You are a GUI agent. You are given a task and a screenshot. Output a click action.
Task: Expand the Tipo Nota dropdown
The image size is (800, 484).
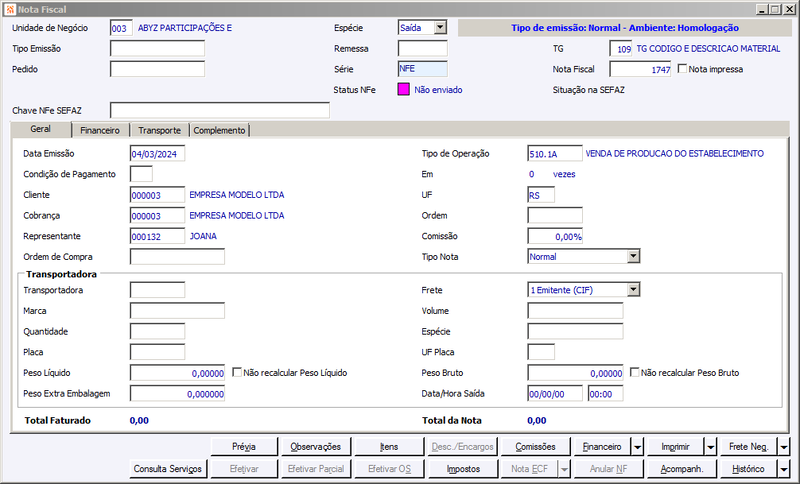click(x=633, y=256)
